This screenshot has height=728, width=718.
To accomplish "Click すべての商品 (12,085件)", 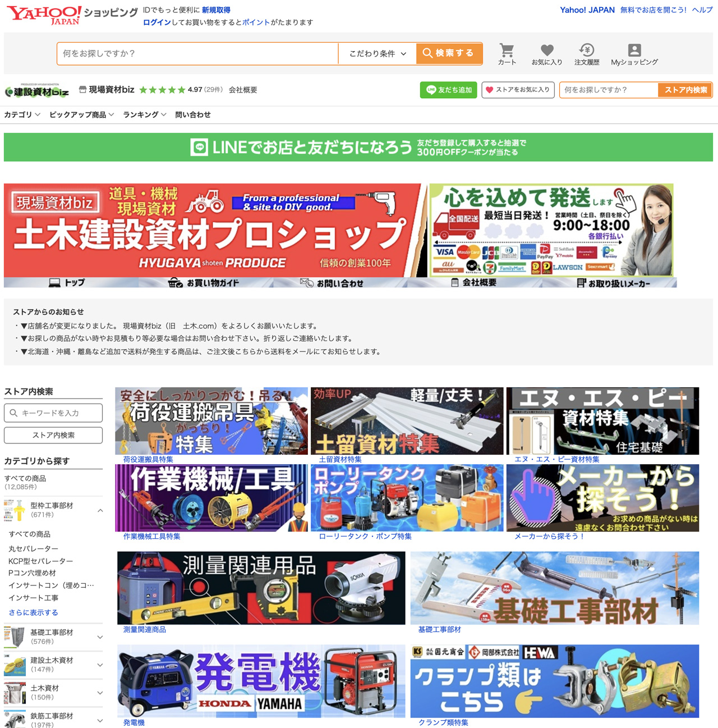I will tap(25, 482).
